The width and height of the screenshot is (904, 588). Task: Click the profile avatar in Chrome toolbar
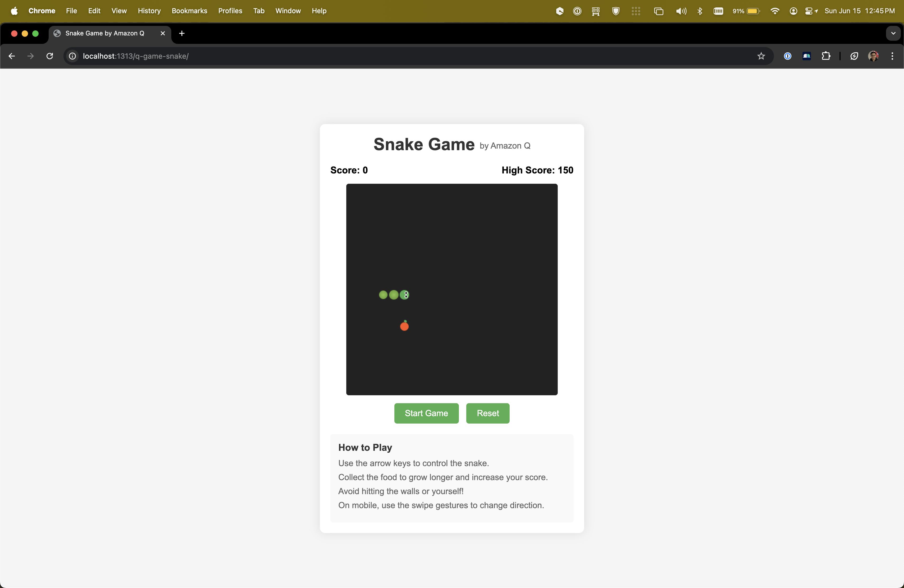coord(874,56)
